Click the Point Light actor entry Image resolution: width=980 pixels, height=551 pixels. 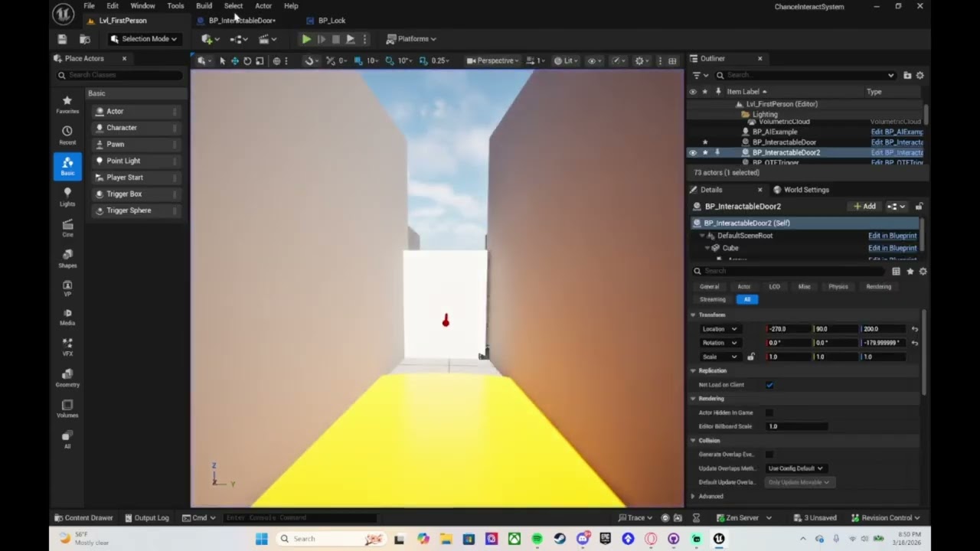click(136, 161)
